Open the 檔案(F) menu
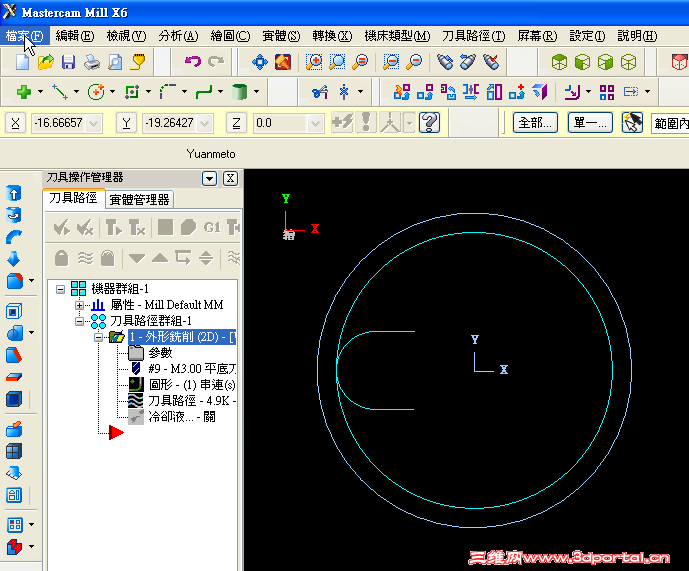The width and height of the screenshot is (689, 571). coord(25,36)
